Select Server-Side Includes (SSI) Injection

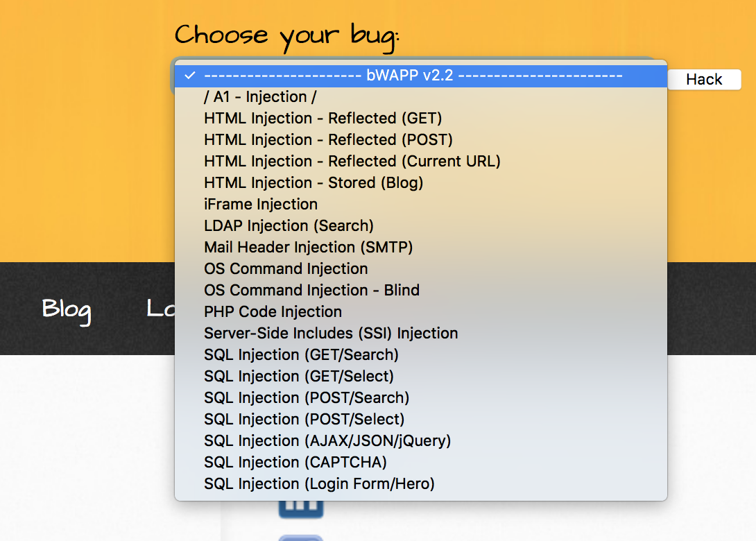point(331,334)
